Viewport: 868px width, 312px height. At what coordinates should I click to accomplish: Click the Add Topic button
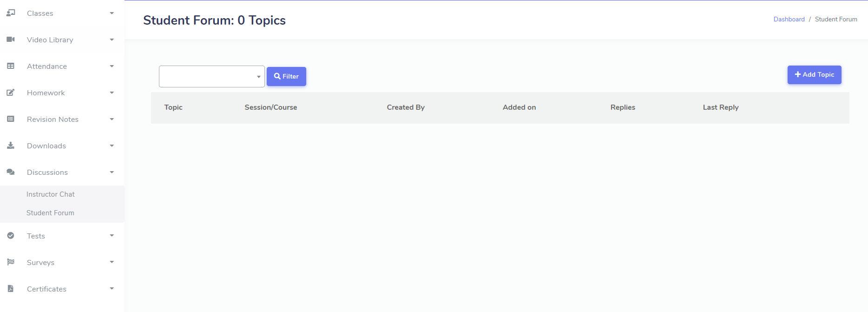tap(814, 75)
